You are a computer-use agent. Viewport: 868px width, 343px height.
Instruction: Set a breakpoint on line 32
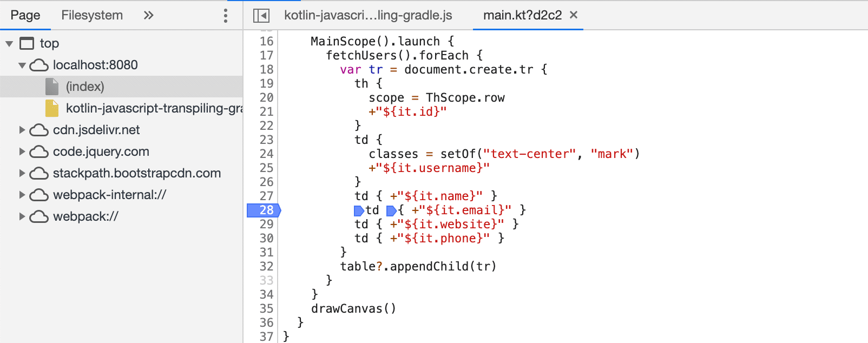pos(267,266)
